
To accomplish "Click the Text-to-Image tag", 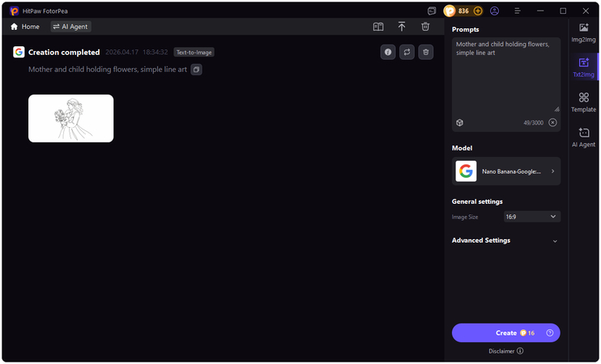I will coord(194,53).
